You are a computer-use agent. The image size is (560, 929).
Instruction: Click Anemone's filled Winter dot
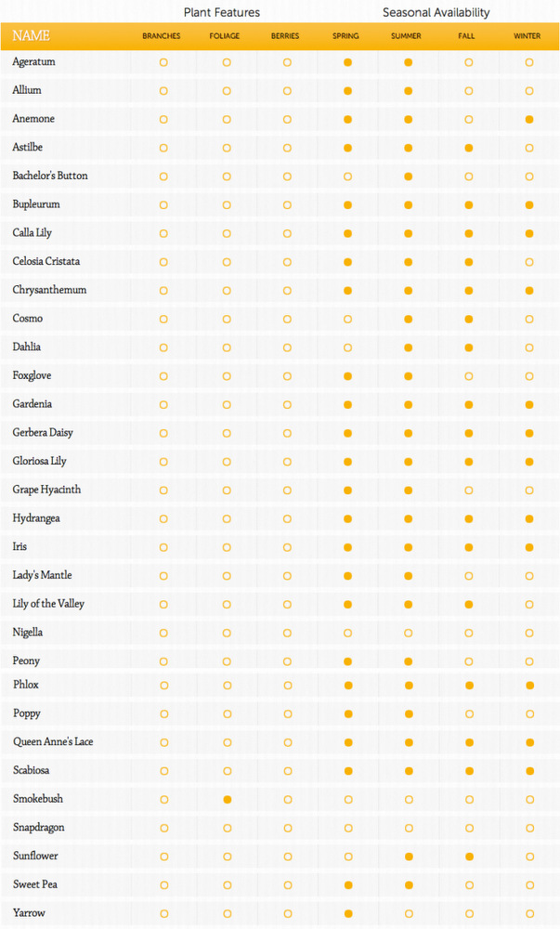[x=529, y=120]
